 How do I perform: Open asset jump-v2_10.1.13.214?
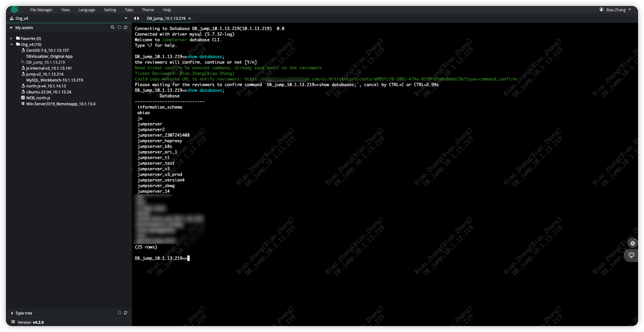pos(45,74)
